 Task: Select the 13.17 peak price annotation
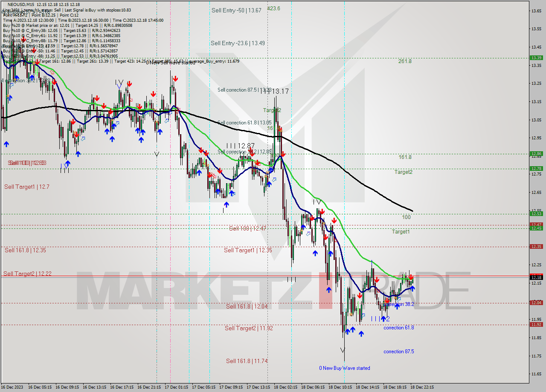point(280,91)
